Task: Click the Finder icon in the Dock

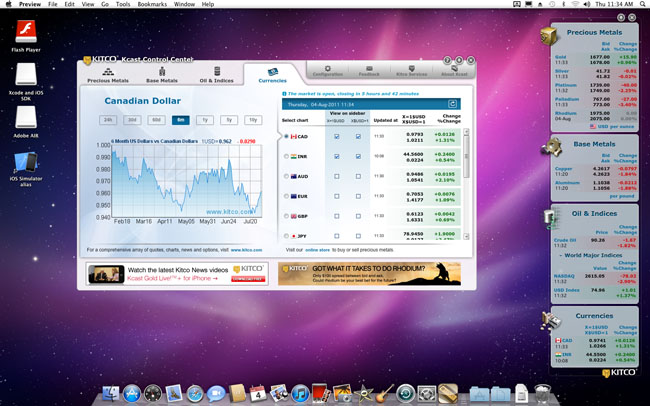Action: [108, 394]
